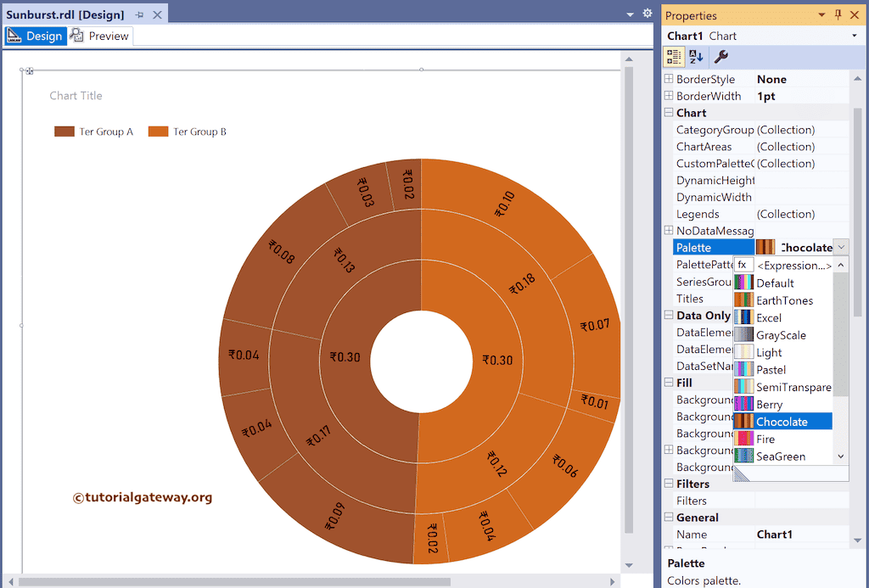Screen dimensions: 869x588
Task: Collapse the Chart property category
Action: pyautogui.click(x=669, y=113)
